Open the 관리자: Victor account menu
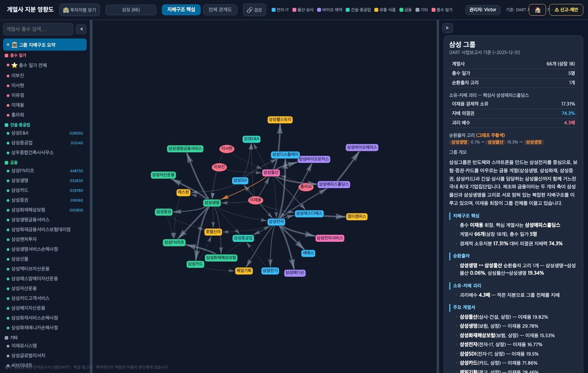This screenshot has width=588, height=373. tap(483, 10)
